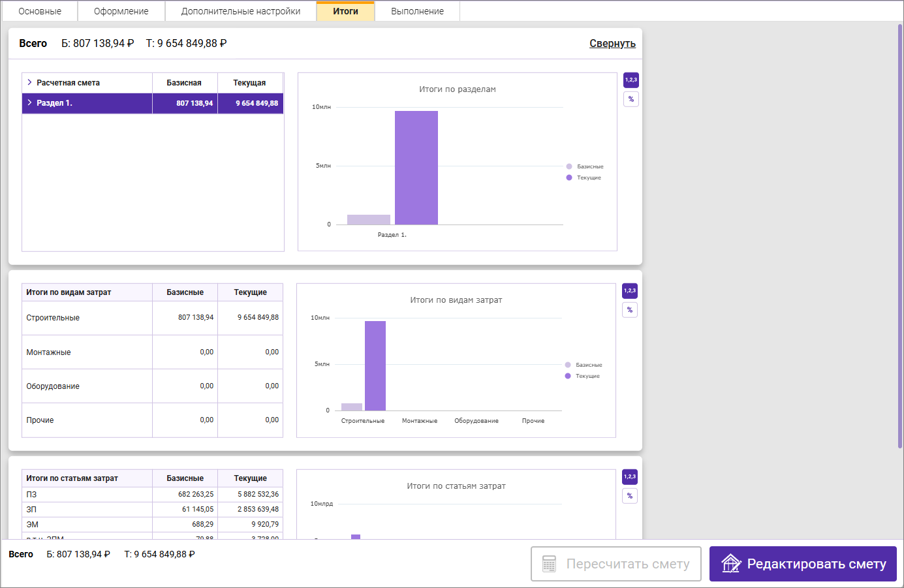This screenshot has width=904, height=588.
Task: Click 1,2,3 numeric icon for cost types chart
Action: pyautogui.click(x=629, y=291)
